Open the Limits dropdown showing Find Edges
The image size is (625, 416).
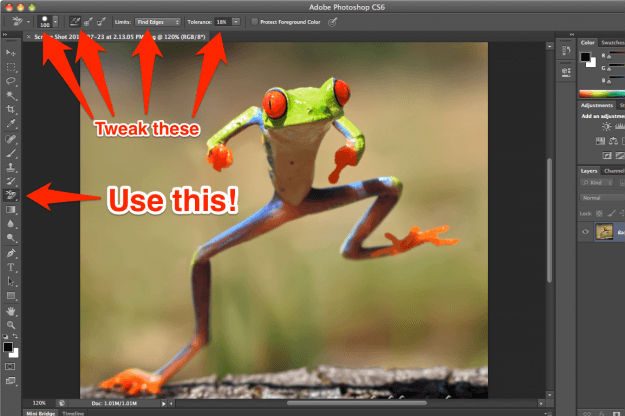[158, 20]
